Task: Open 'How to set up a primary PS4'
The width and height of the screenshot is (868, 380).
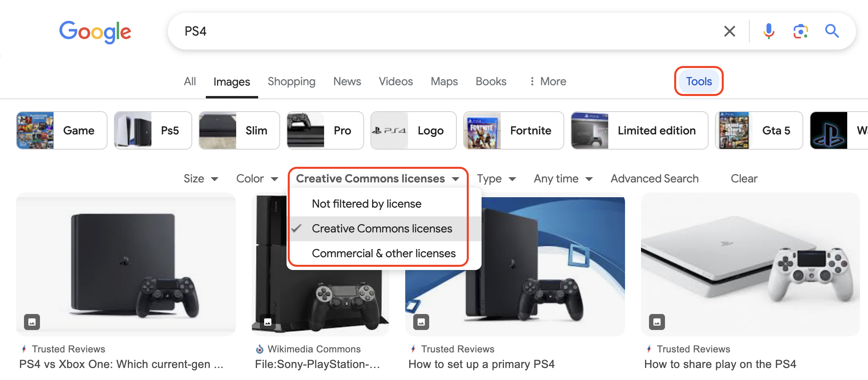Action: point(482,364)
